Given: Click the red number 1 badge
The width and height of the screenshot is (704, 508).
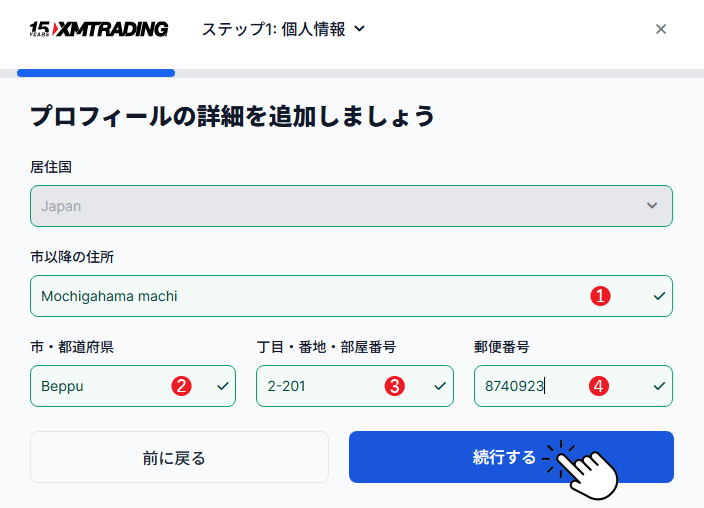Looking at the screenshot, I should pos(600,296).
